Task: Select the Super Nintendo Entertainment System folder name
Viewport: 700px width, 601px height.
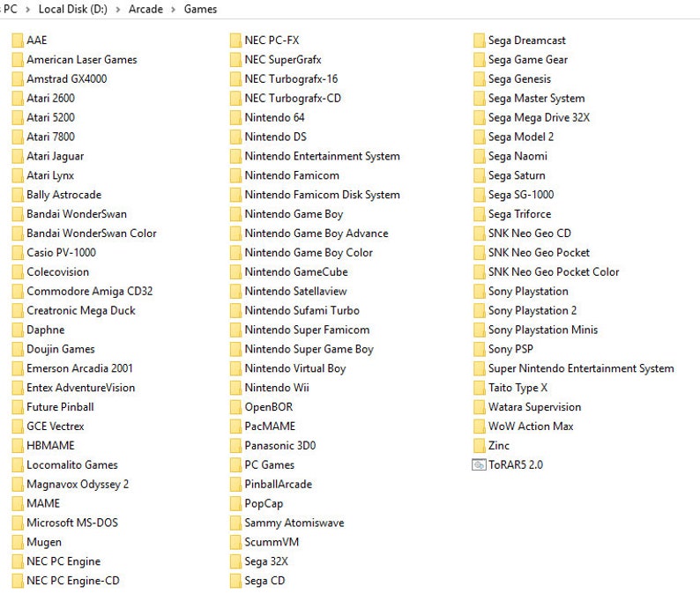Action: (x=581, y=368)
